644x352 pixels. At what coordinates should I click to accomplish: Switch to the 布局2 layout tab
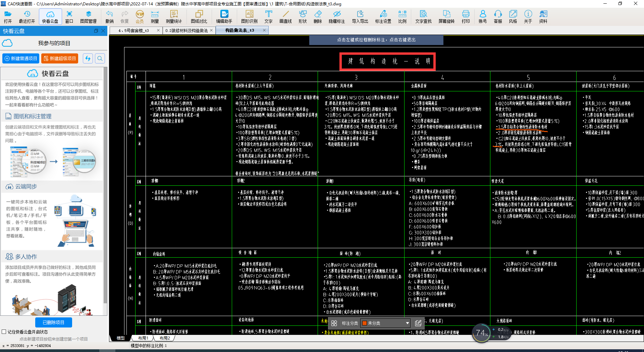[x=165, y=338]
